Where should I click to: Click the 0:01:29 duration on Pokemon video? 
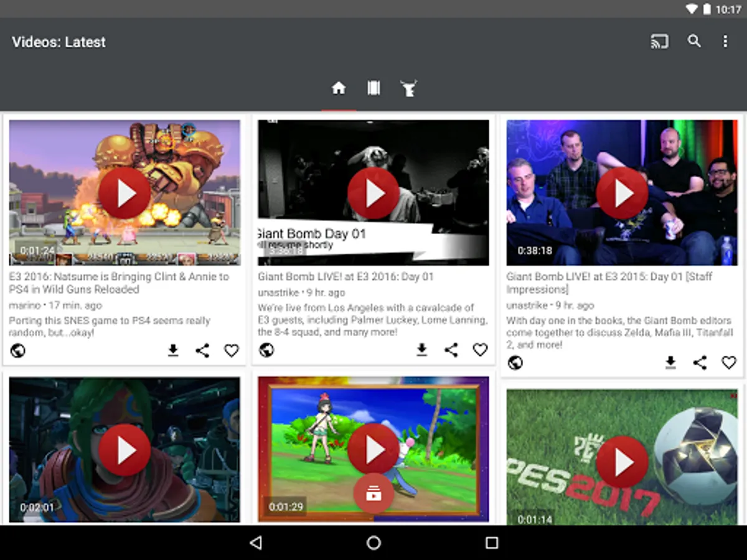tap(286, 507)
